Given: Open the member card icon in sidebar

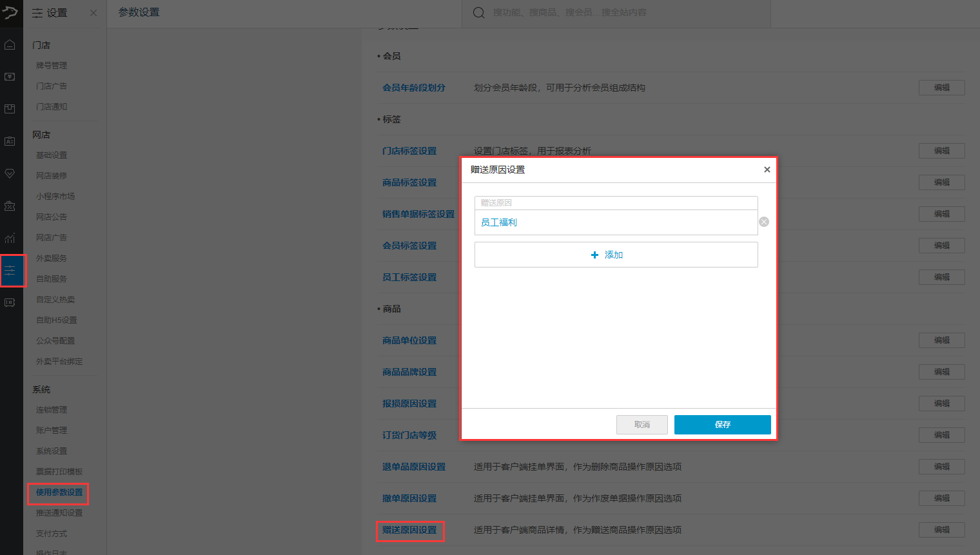Looking at the screenshot, I should click(x=10, y=141).
